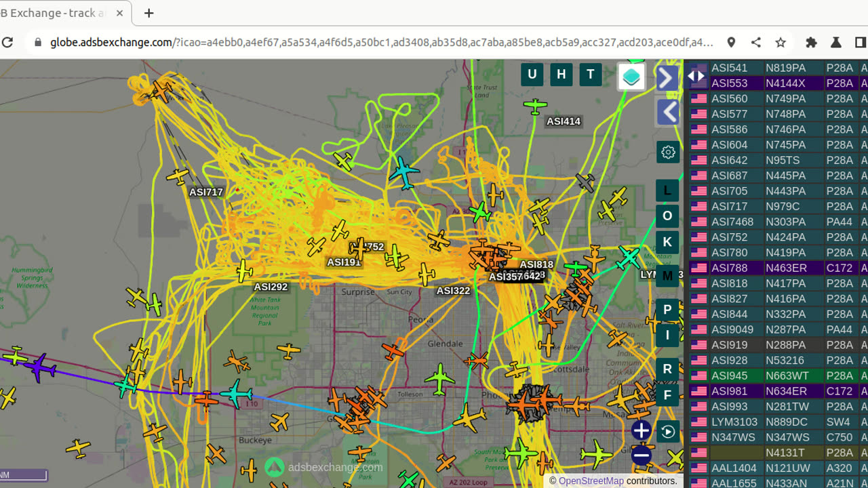
Task: Click the LYM3103 callsign in the table
Action: tap(734, 422)
